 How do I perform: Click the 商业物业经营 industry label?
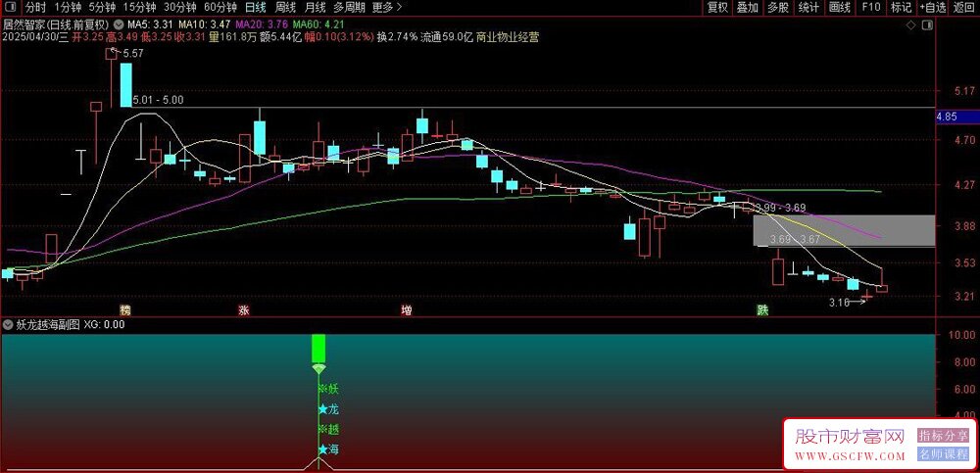click(x=508, y=37)
